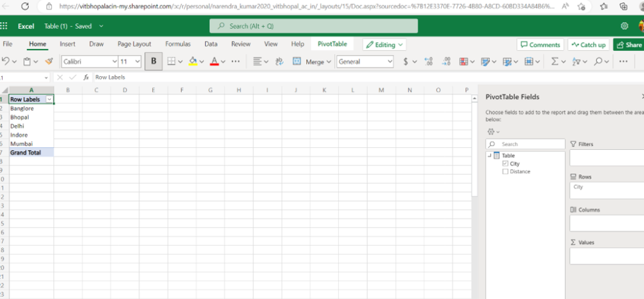Open Conditional Formatting icon
Viewport: 644px width, 299px height.
(464, 61)
